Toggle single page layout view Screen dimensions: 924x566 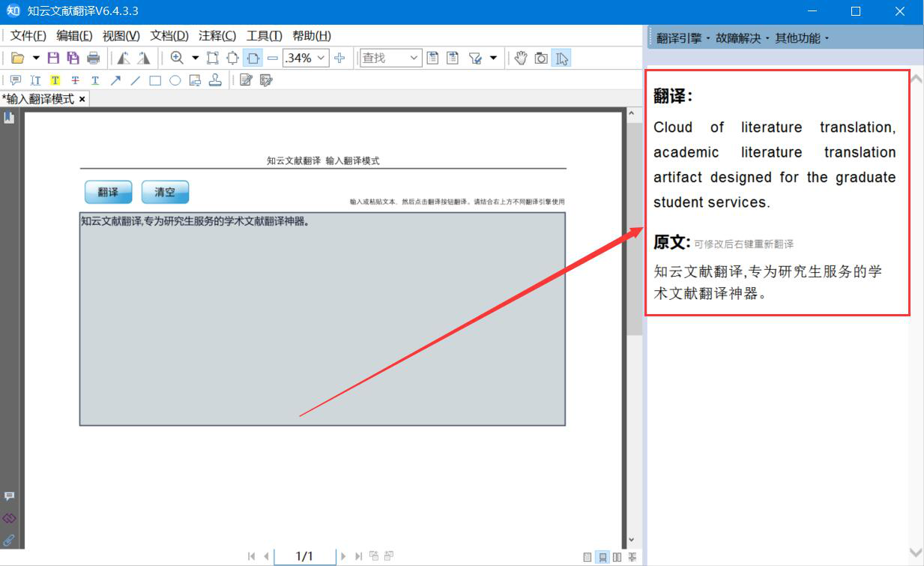[588, 557]
